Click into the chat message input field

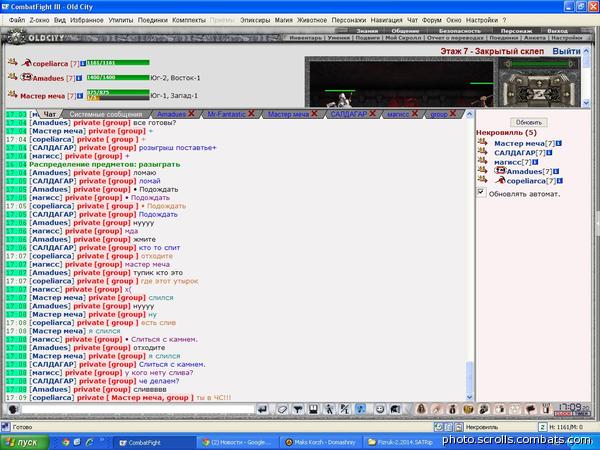pos(138,409)
